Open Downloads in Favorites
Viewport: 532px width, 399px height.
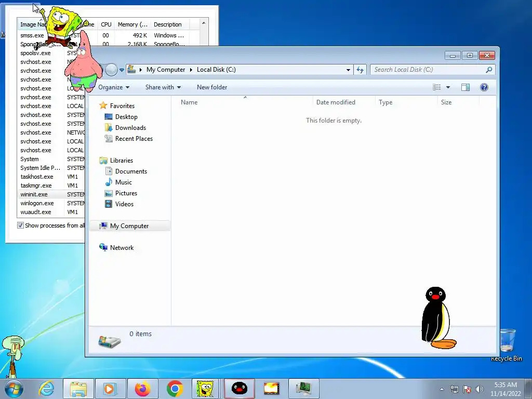[130, 128]
